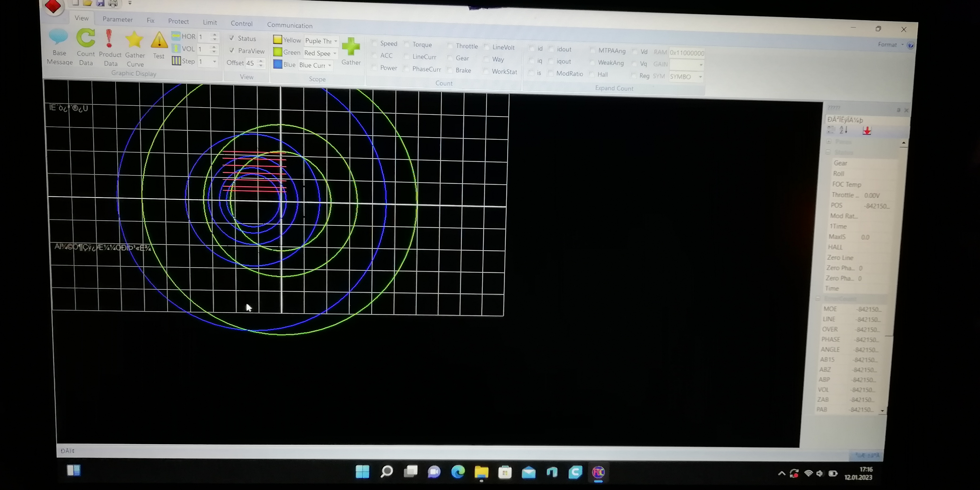This screenshot has width=980, height=490.
Task: Click the Green color swatch
Action: [278, 52]
